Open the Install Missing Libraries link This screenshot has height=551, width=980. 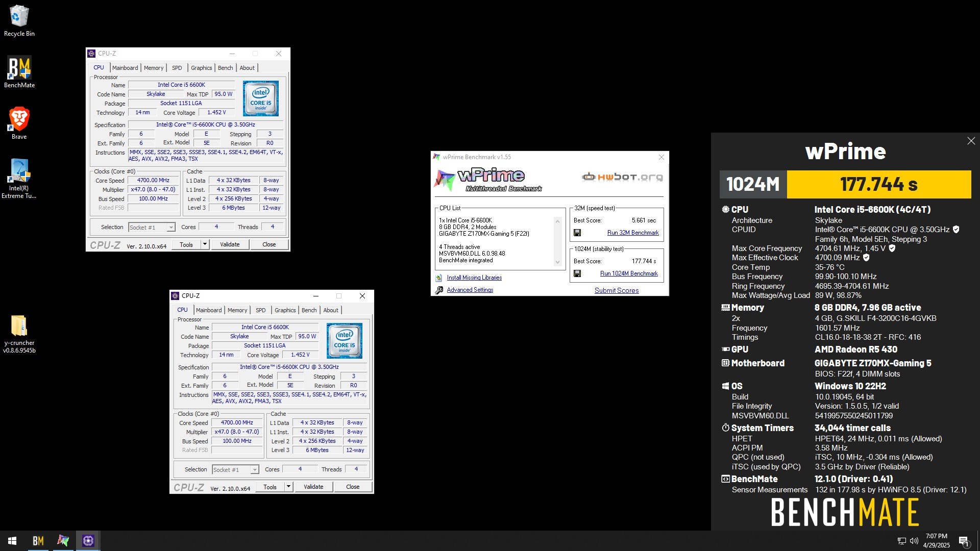474,278
